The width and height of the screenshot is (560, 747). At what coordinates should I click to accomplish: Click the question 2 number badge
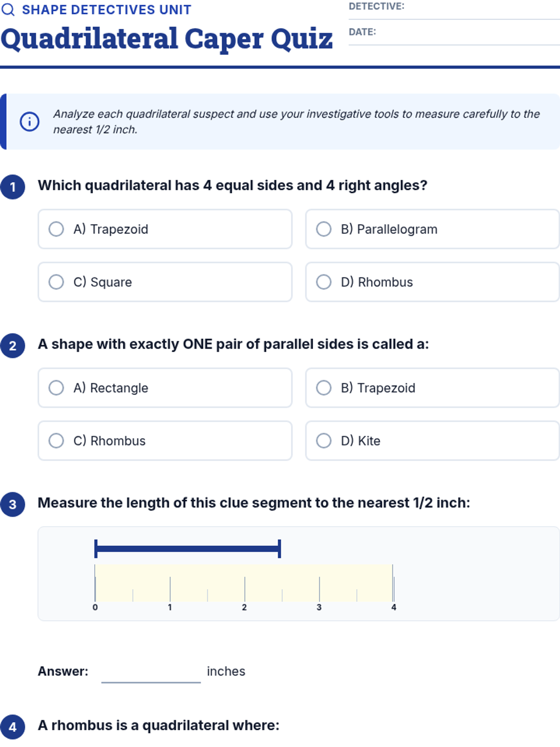13,345
